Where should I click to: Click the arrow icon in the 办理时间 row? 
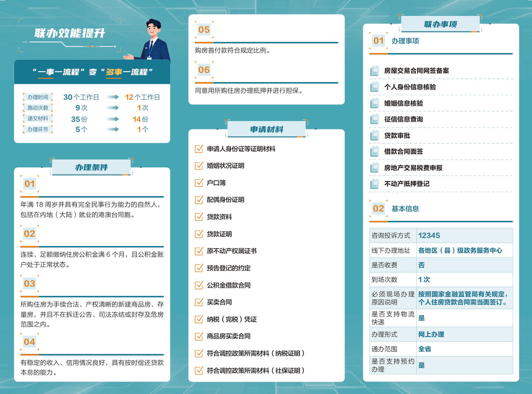click(113, 97)
